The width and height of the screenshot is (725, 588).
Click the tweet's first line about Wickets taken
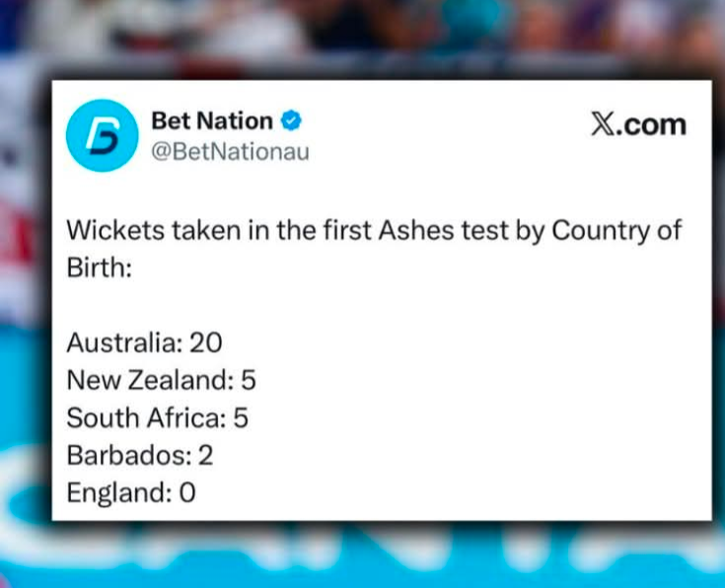[x=373, y=232]
